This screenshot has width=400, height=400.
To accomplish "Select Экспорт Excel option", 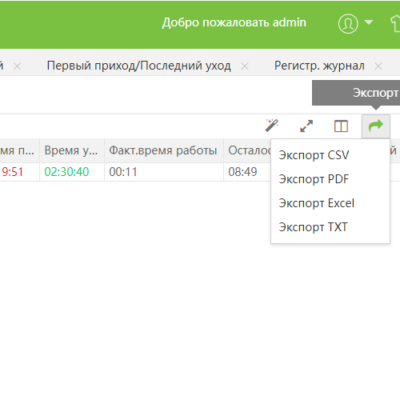I will [316, 203].
